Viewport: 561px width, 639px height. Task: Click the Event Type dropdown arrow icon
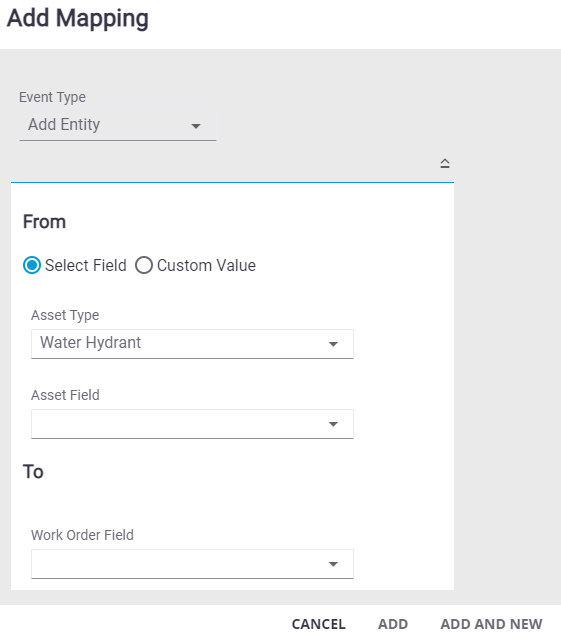point(196,126)
